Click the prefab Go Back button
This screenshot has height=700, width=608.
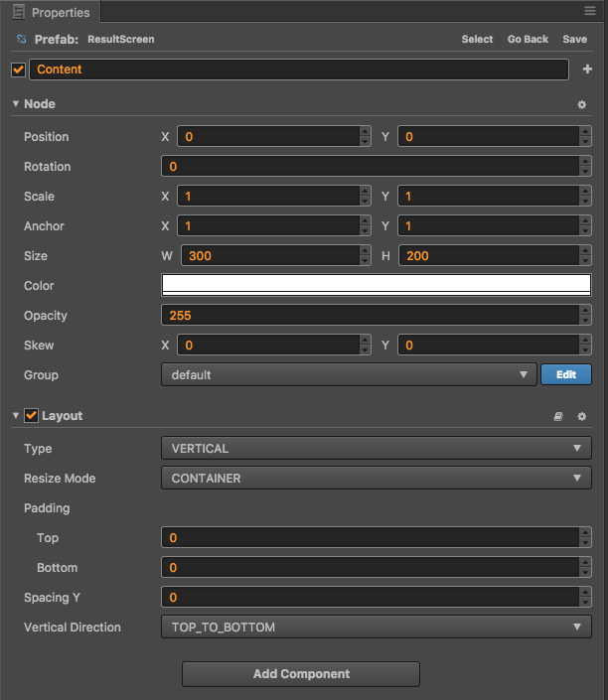tap(528, 40)
